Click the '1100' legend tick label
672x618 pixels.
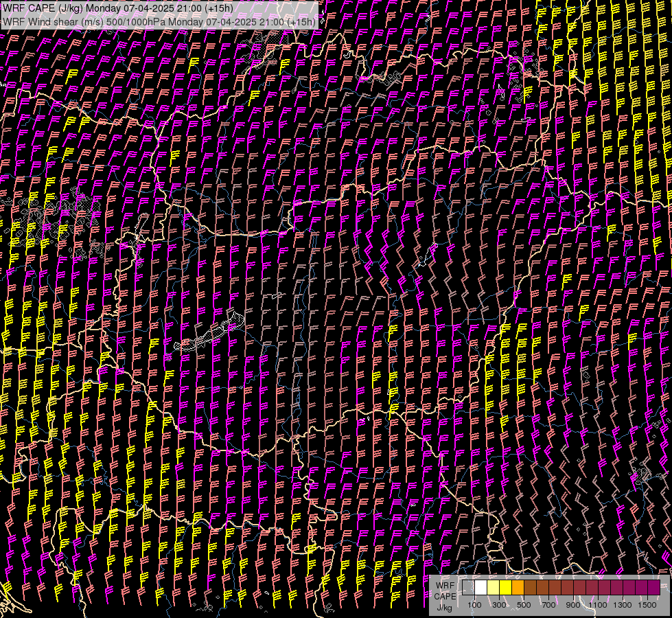[x=598, y=605]
